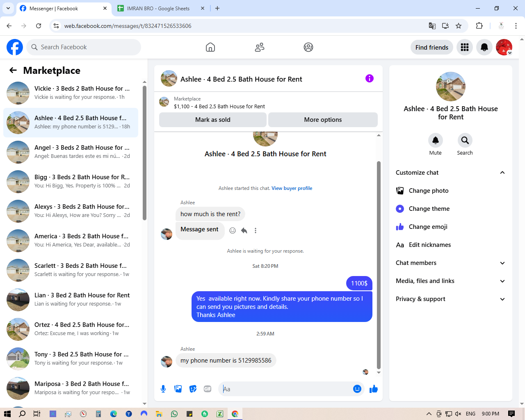Viewport: 525px width, 420px height.
Task: Open the Facebook menu grid icon
Action: 465,47
